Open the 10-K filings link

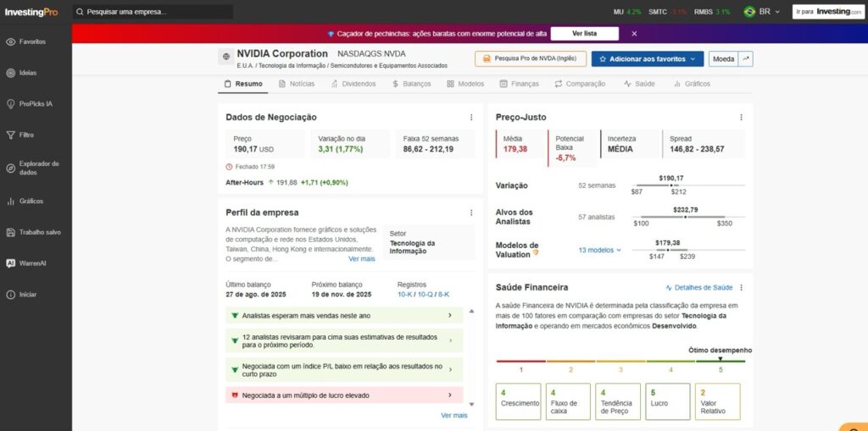pos(405,294)
